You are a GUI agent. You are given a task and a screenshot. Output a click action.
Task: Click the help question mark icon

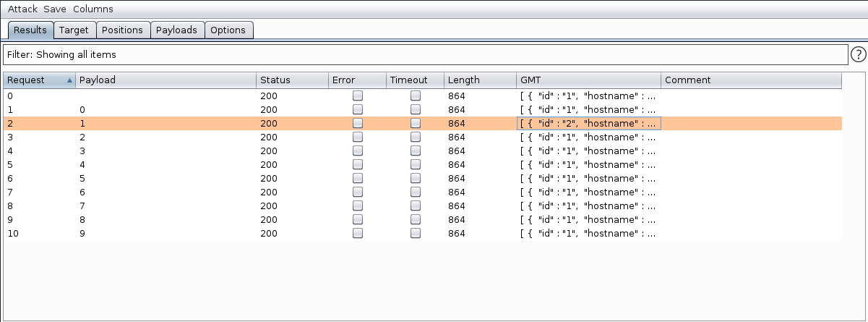coord(858,54)
